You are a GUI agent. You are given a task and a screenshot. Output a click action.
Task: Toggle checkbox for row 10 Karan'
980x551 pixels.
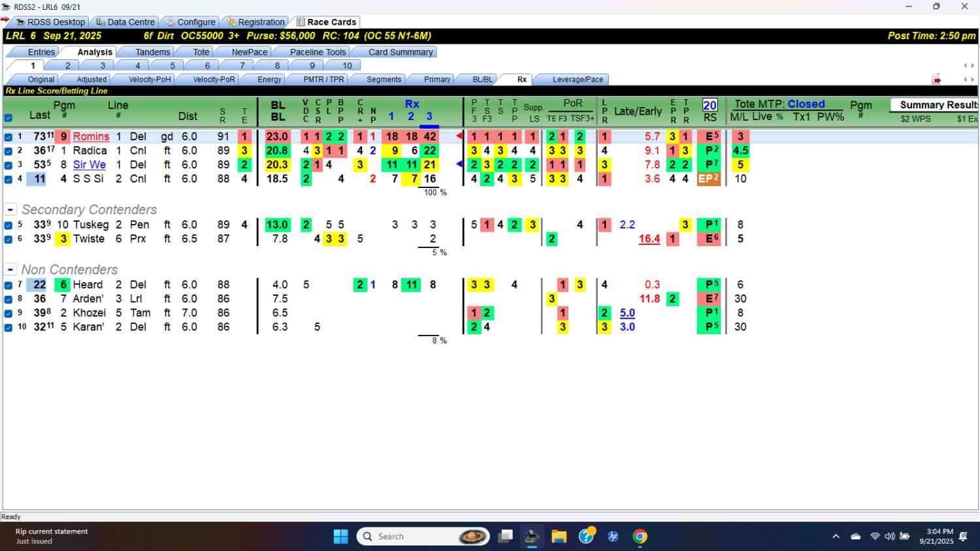[8, 327]
